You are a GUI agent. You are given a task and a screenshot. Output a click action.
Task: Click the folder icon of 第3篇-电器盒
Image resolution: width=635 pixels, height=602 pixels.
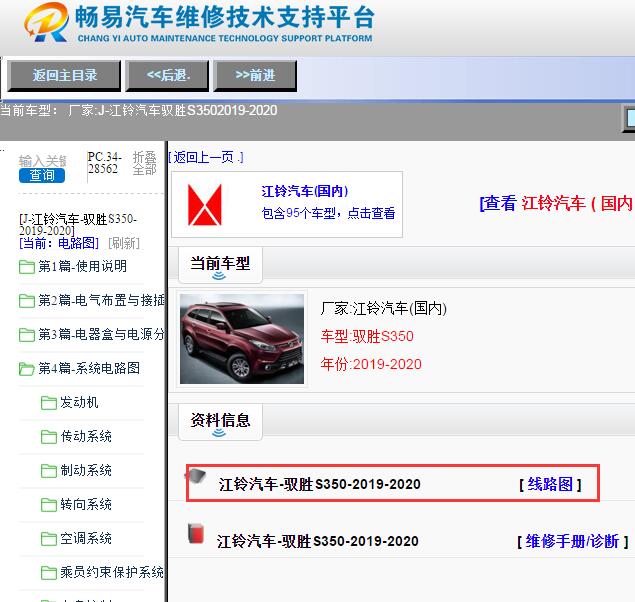tap(27, 335)
